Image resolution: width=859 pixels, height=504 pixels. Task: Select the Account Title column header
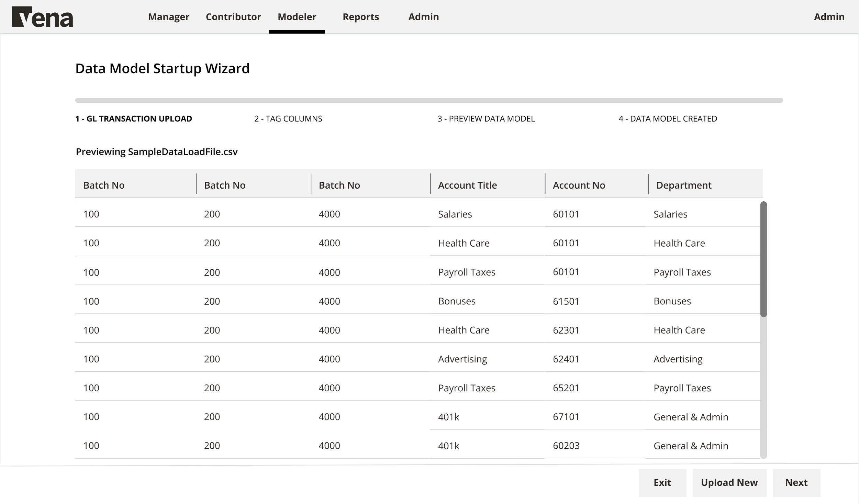pos(467,185)
